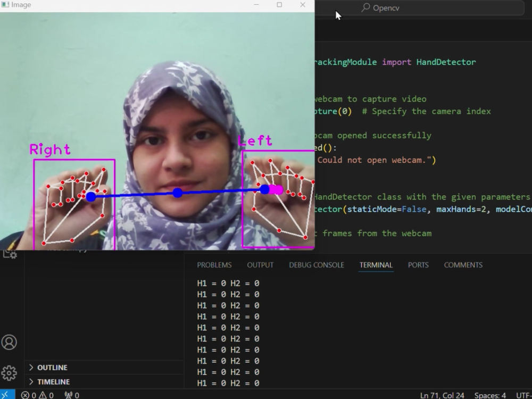Click the UTF encoding indicator in status bar
This screenshot has height=399, width=532.
point(523,395)
